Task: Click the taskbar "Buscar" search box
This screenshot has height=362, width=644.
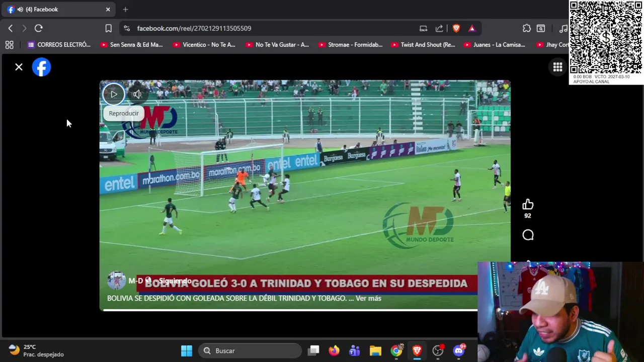Action: point(250,350)
